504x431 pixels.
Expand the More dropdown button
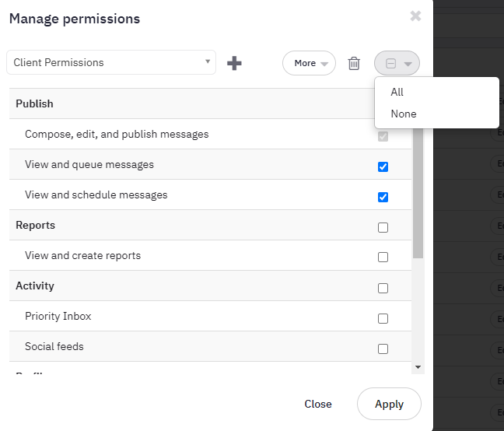(309, 63)
